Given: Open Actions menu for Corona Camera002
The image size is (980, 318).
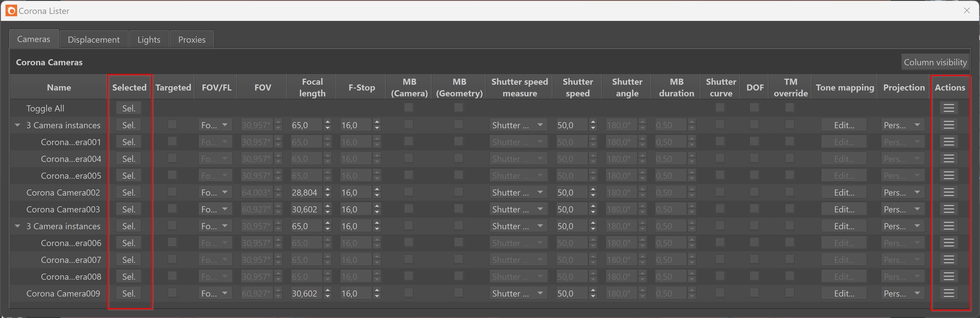Looking at the screenshot, I should tap(948, 192).
